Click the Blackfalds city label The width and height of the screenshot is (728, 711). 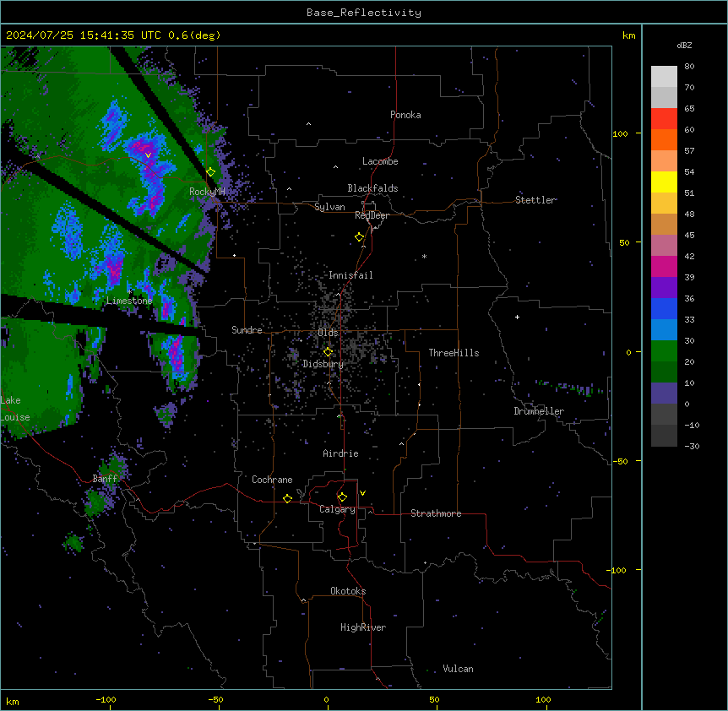(x=372, y=188)
